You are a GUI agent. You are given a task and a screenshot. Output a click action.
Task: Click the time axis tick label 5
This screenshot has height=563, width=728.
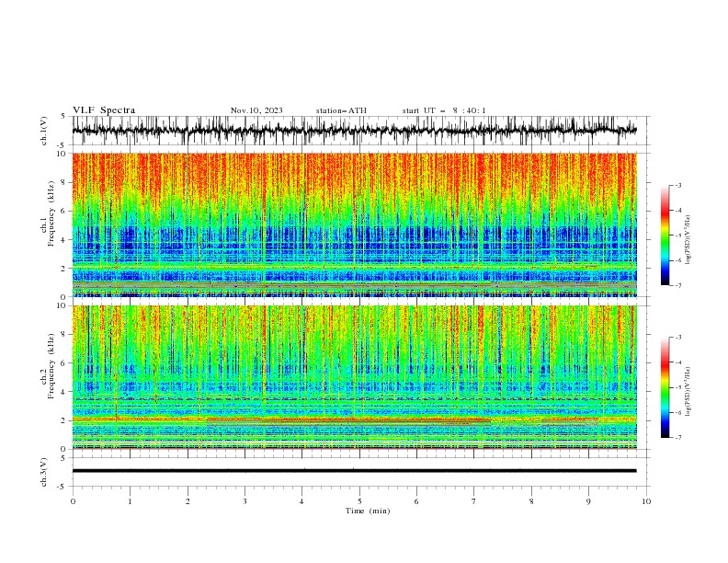coord(359,501)
